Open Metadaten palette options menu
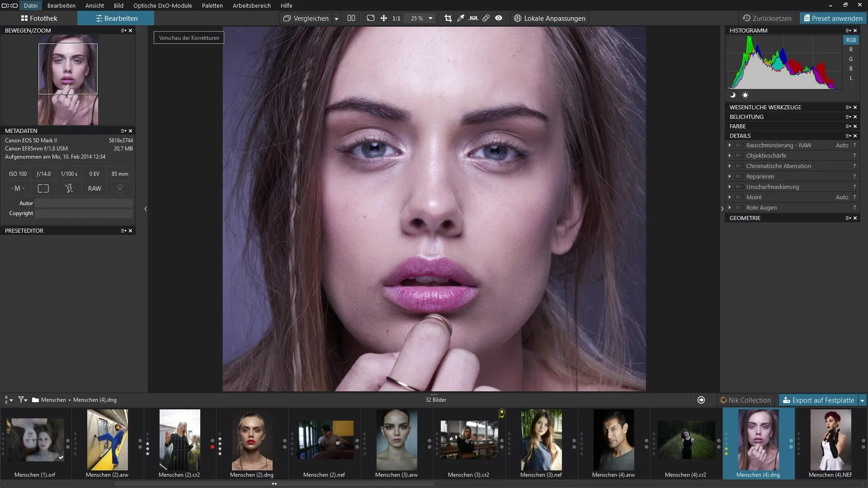This screenshot has width=868, height=488. (123, 131)
